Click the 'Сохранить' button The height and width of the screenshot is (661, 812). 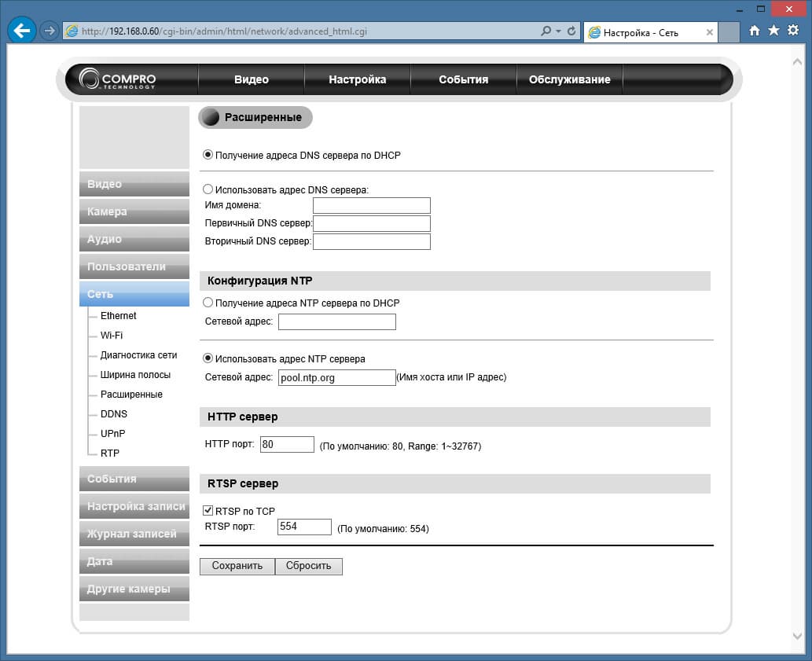(237, 566)
